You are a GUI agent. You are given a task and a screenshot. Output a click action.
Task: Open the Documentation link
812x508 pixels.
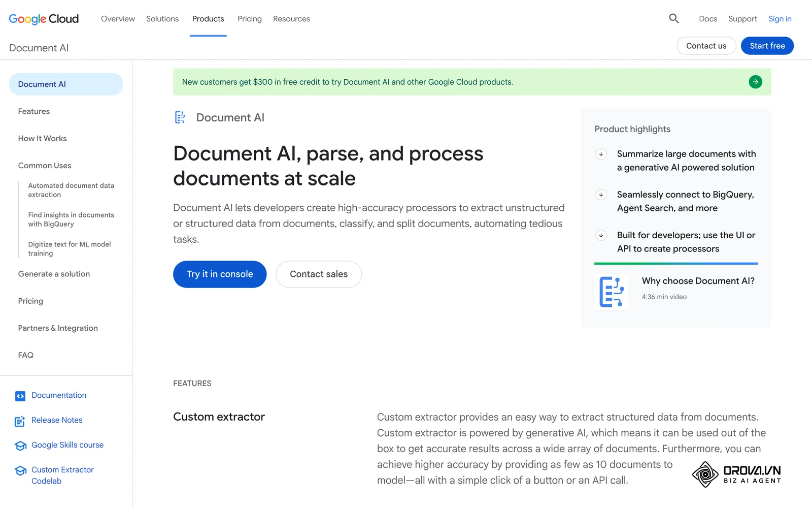point(59,395)
